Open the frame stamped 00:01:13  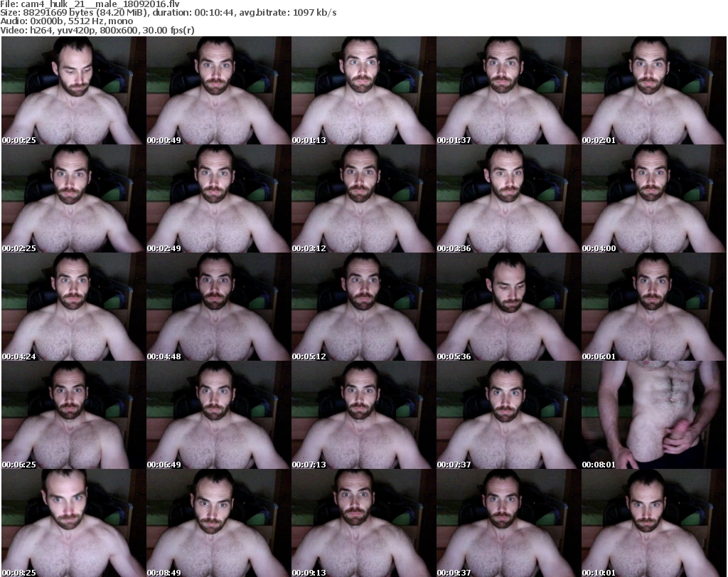point(363,90)
